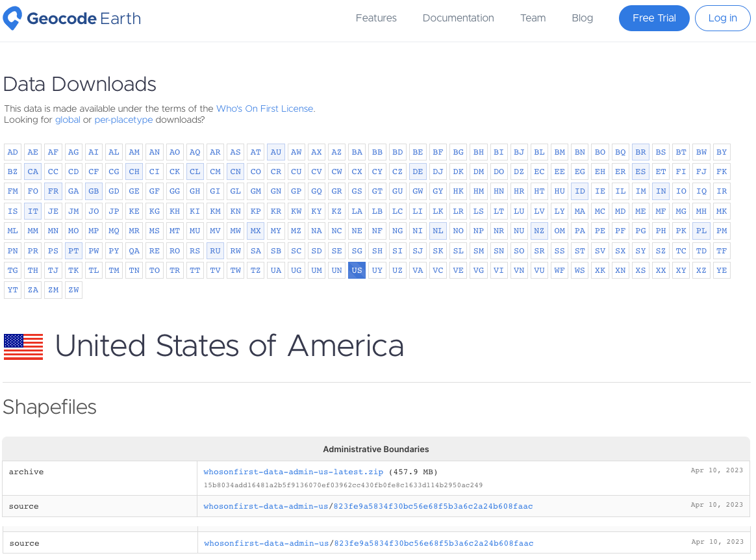
Task: Select the DE country code
Action: pyautogui.click(x=418, y=172)
